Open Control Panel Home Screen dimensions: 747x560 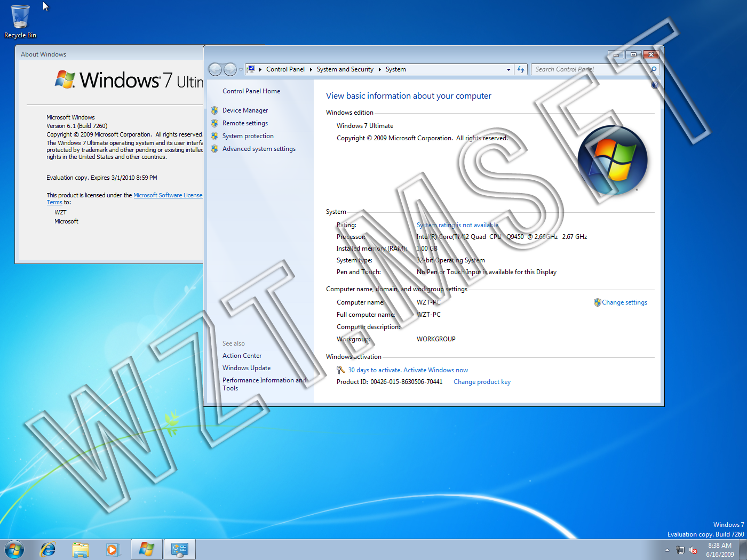251,91
